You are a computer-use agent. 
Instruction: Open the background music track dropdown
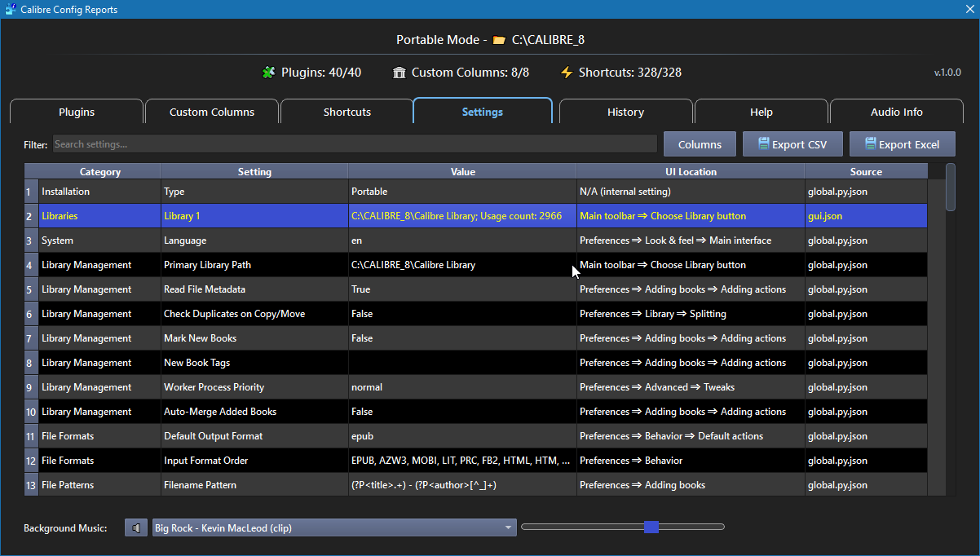[334, 527]
